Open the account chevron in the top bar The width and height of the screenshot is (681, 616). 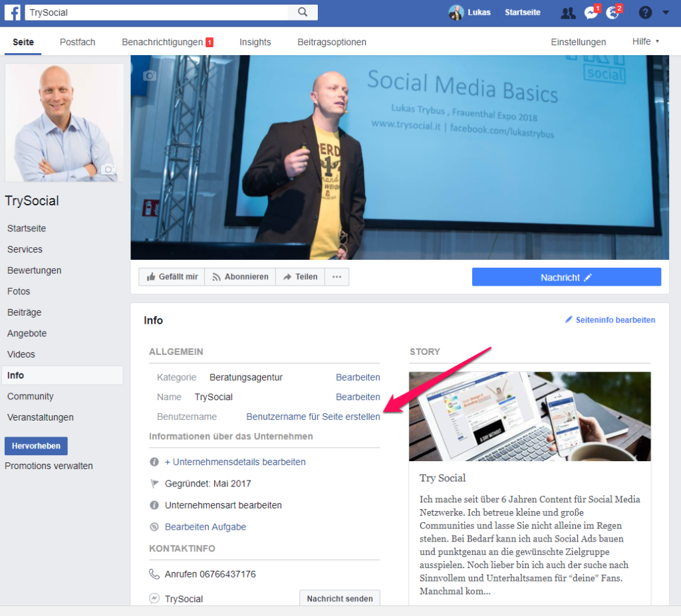tap(666, 12)
